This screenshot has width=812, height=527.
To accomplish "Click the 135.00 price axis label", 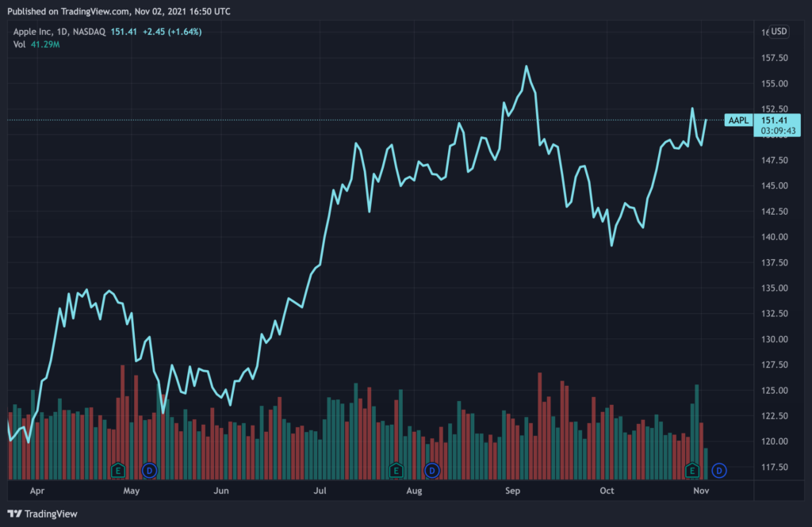I will click(774, 288).
